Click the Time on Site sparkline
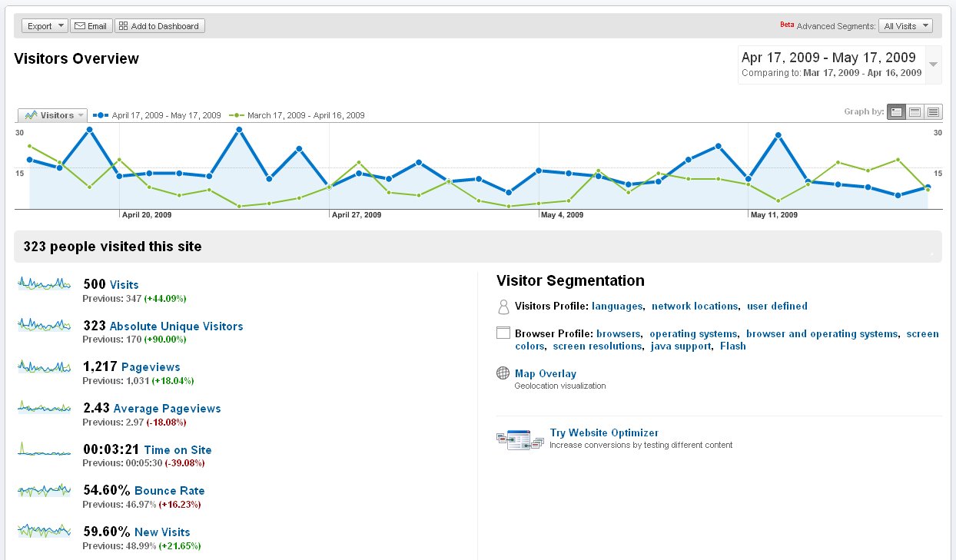This screenshot has height=560, width=956. tap(45, 449)
